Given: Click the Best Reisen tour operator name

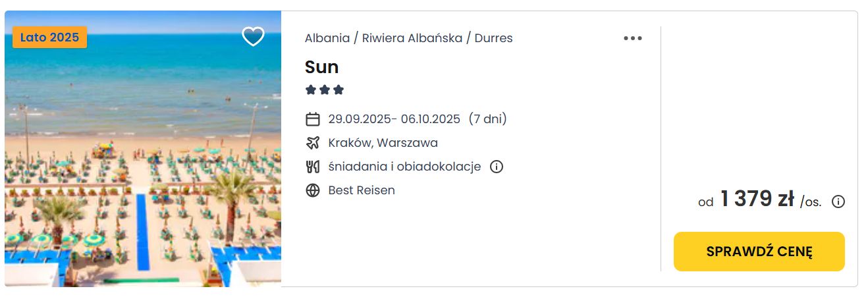Looking at the screenshot, I should (362, 190).
